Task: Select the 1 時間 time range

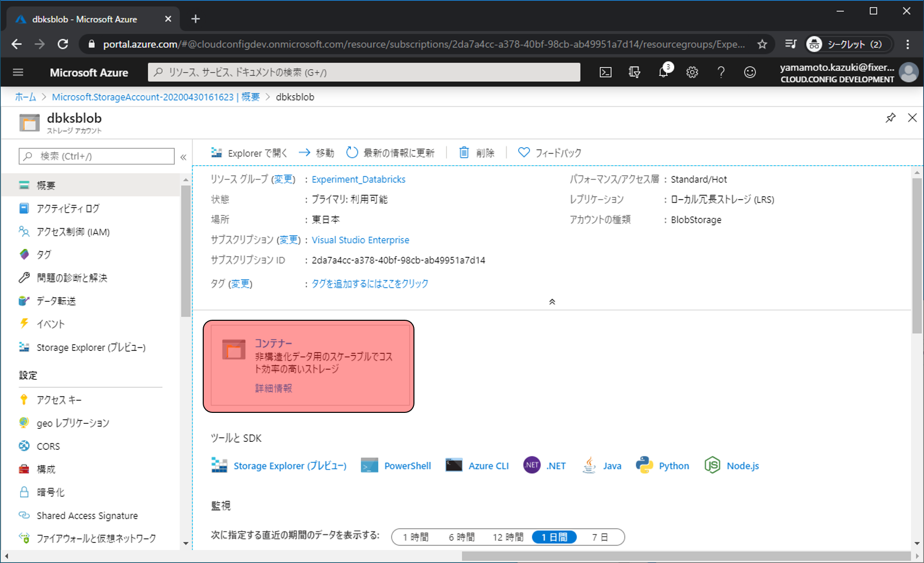Action: [415, 537]
